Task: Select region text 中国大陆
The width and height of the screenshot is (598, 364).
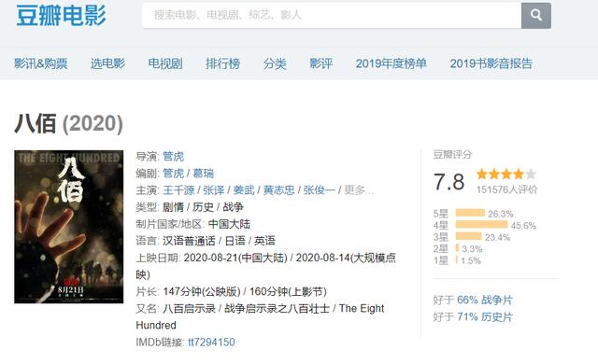Action: point(229,224)
